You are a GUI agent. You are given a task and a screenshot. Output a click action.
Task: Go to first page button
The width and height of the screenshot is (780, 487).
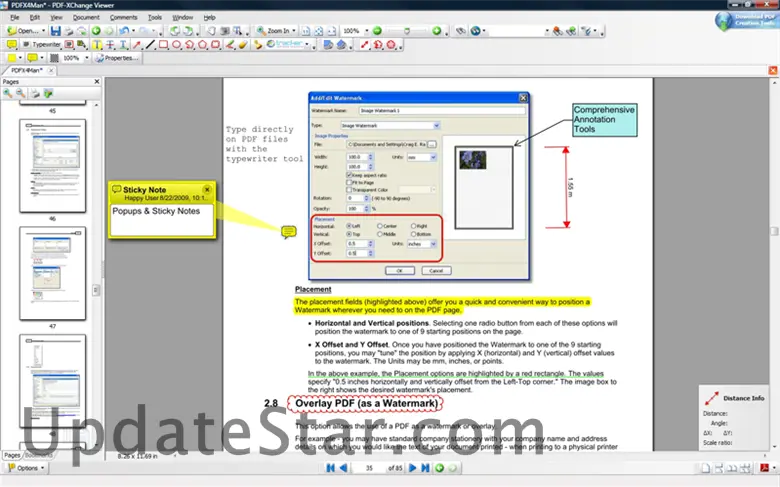click(x=330, y=468)
